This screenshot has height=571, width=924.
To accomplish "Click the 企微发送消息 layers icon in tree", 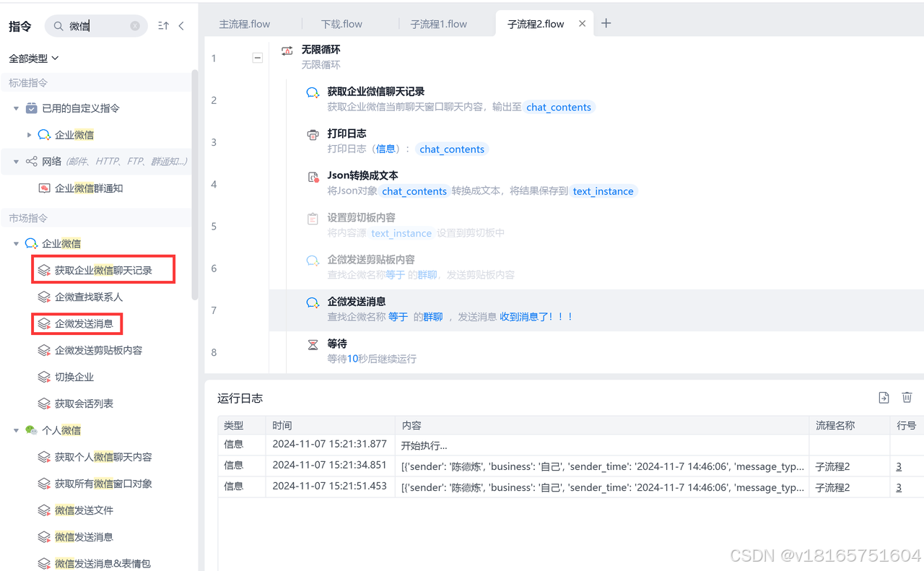I will (x=44, y=324).
